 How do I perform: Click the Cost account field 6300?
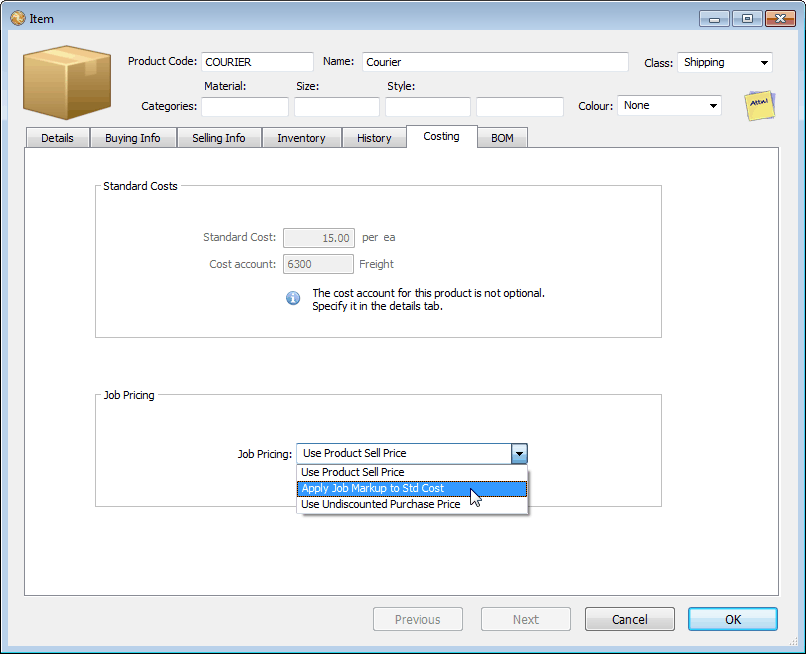pos(319,264)
